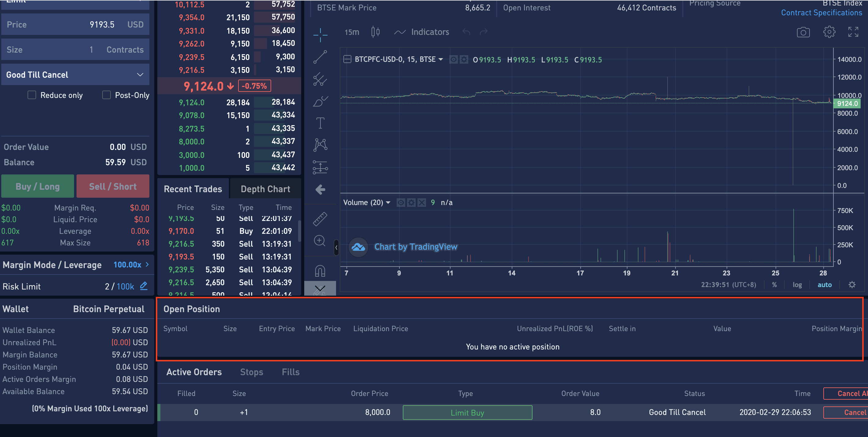The height and width of the screenshot is (437, 868).
Task: Expand the Volume (20) indicator menu
Action: pos(388,203)
